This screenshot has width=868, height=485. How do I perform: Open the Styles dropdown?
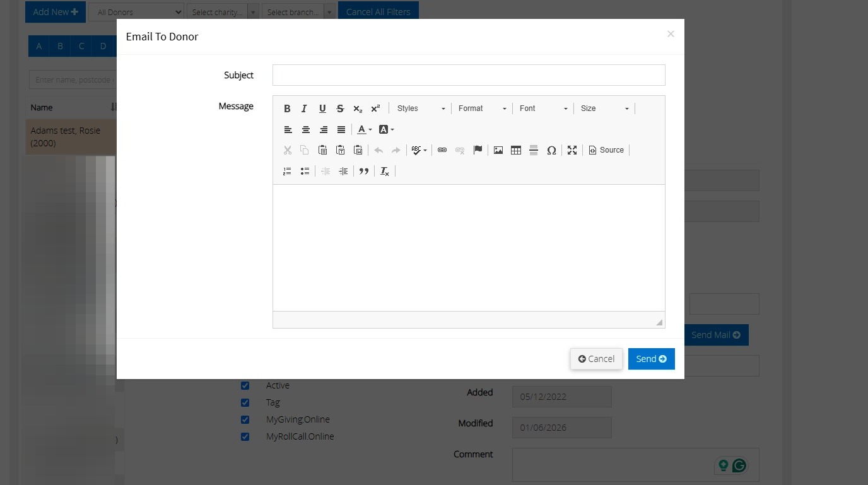[421, 108]
